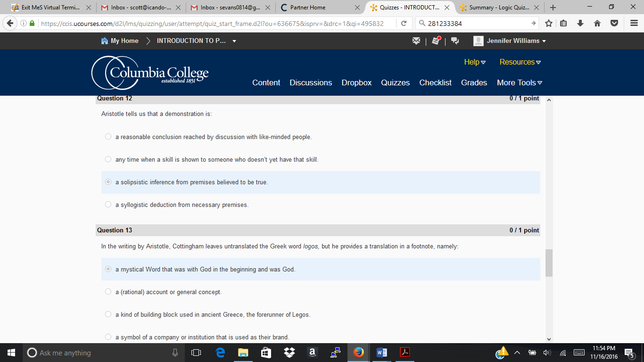Select 'a solipsistic inference' radio button
This screenshot has width=644, height=362.
[x=108, y=182]
